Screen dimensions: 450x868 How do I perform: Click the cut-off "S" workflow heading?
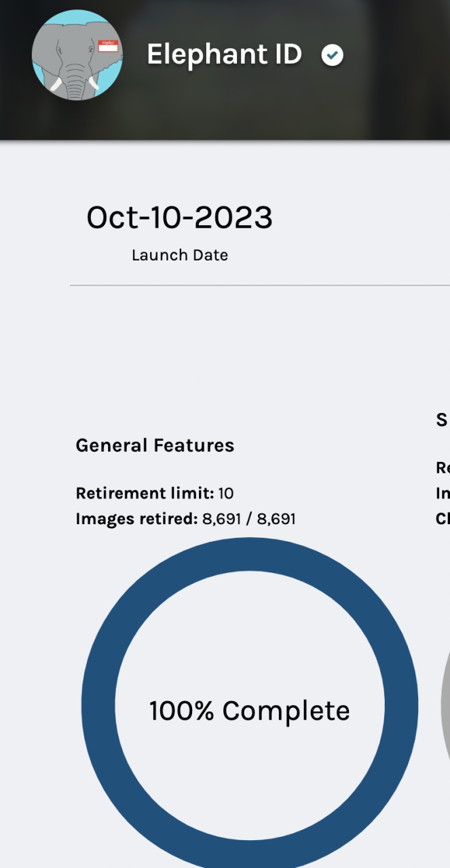coord(442,420)
